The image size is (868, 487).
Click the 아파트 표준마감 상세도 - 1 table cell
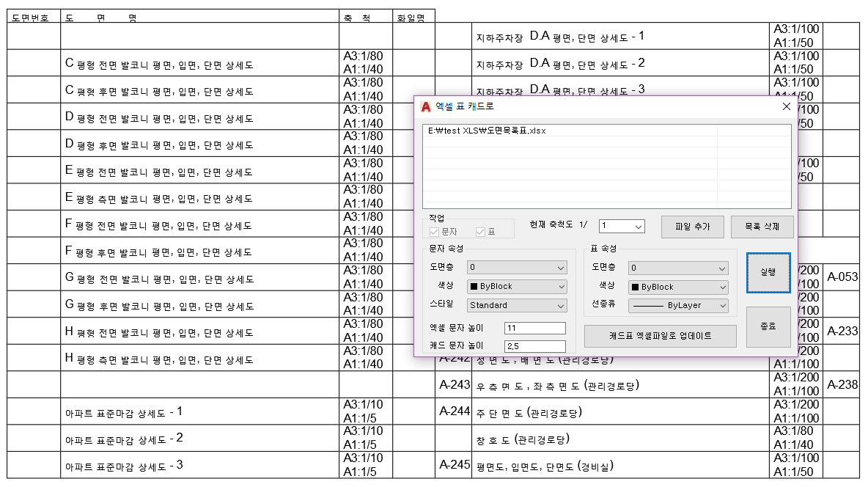(199, 411)
